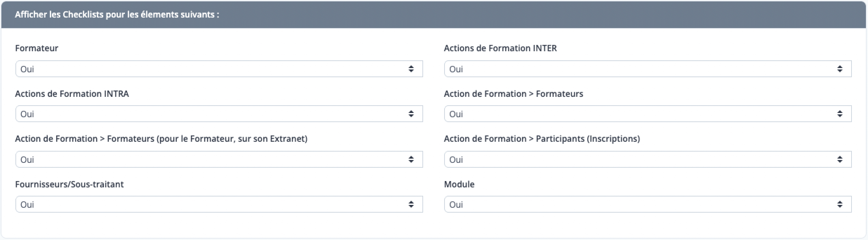Click the arrow icon of Fournisseurs/Sous-traitant select
This screenshot has width=868, height=240.
[x=411, y=204]
